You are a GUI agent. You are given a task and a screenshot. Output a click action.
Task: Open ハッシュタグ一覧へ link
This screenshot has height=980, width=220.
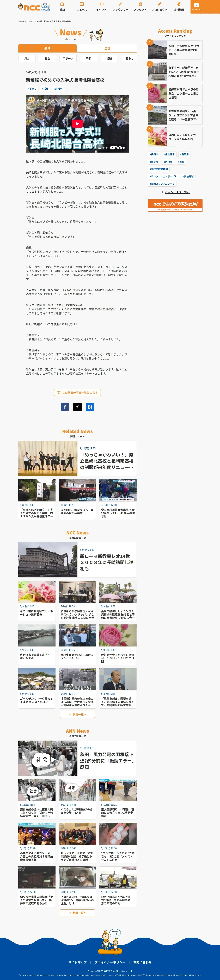pos(175,192)
